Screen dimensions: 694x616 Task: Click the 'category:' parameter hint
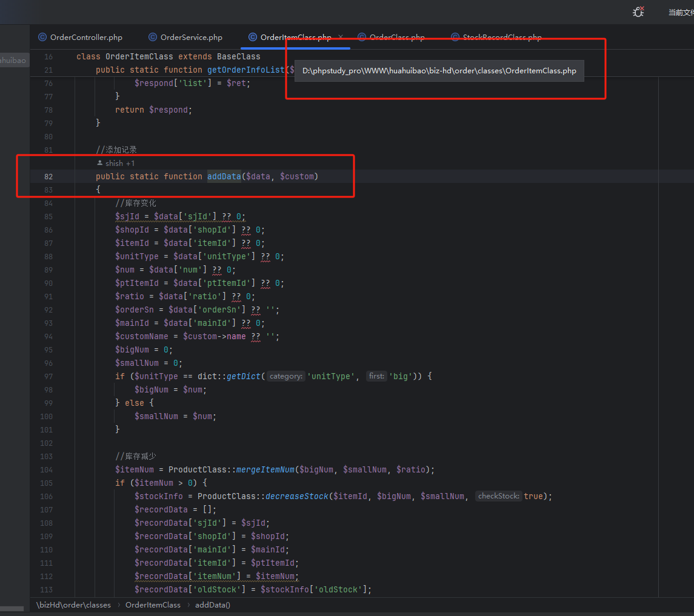pyautogui.click(x=286, y=376)
